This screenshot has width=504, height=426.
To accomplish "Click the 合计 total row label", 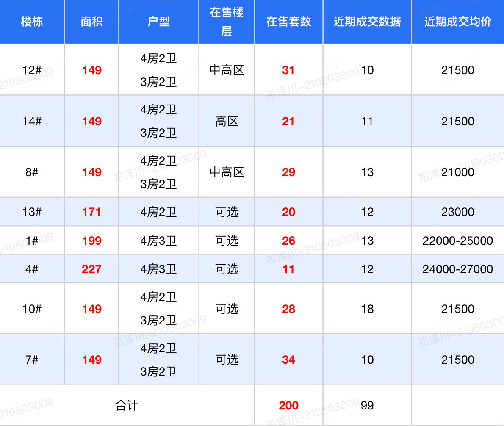I will [127, 405].
